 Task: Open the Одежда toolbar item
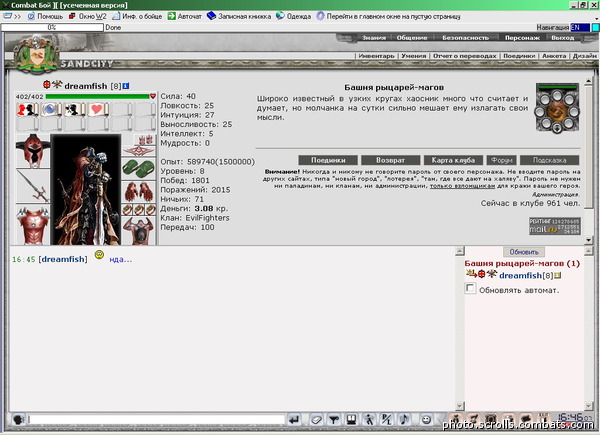[x=293, y=16]
